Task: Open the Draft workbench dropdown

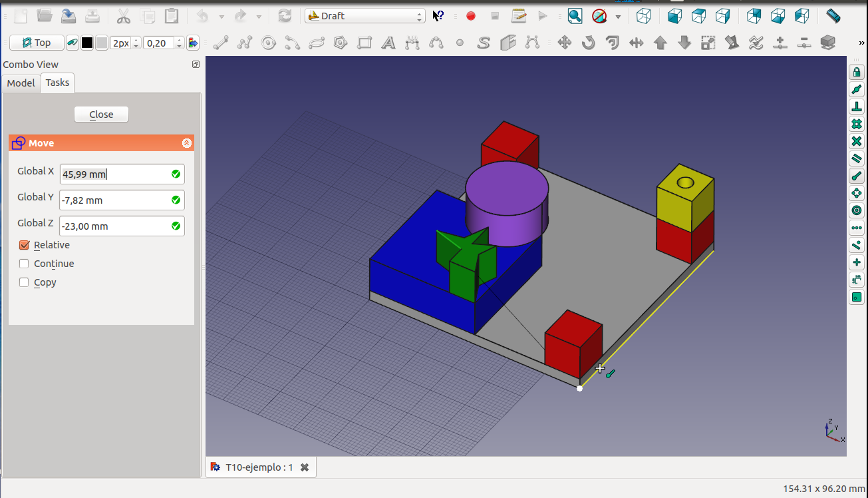Action: coord(364,16)
